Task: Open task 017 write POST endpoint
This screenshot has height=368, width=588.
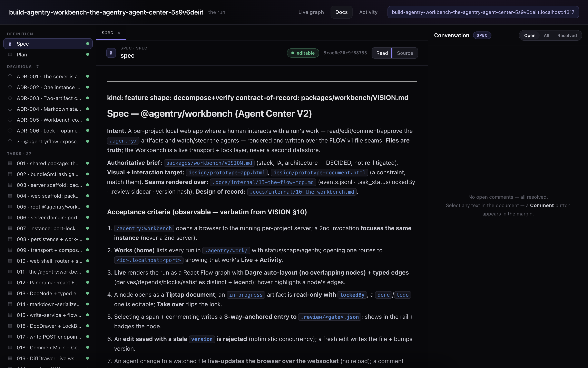Action: click(x=48, y=337)
